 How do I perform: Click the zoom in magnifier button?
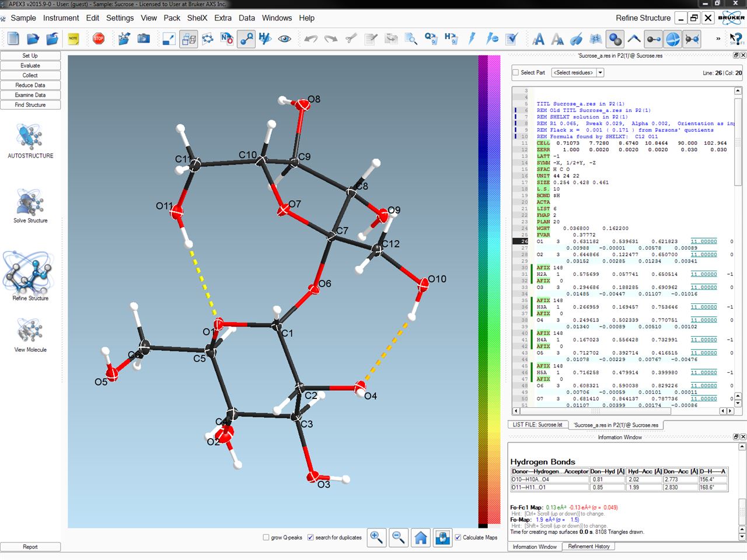[377, 537]
